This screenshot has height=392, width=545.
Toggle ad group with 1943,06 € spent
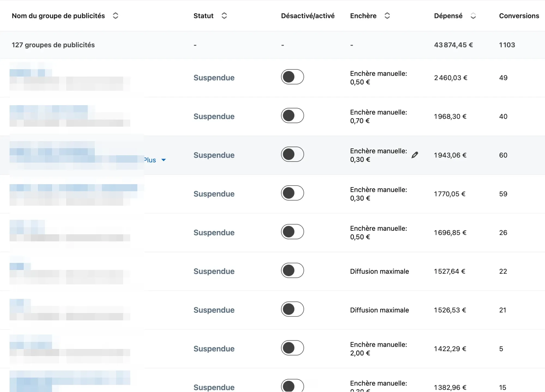click(292, 154)
